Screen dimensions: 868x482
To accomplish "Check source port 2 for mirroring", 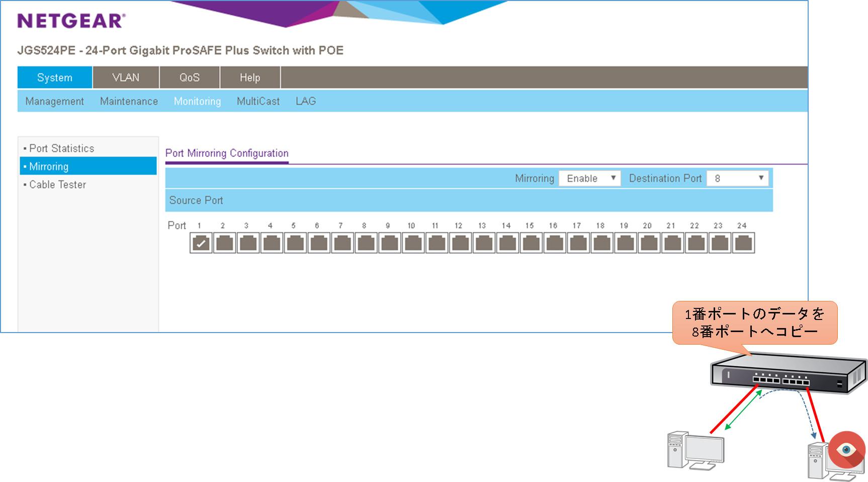I will (225, 244).
